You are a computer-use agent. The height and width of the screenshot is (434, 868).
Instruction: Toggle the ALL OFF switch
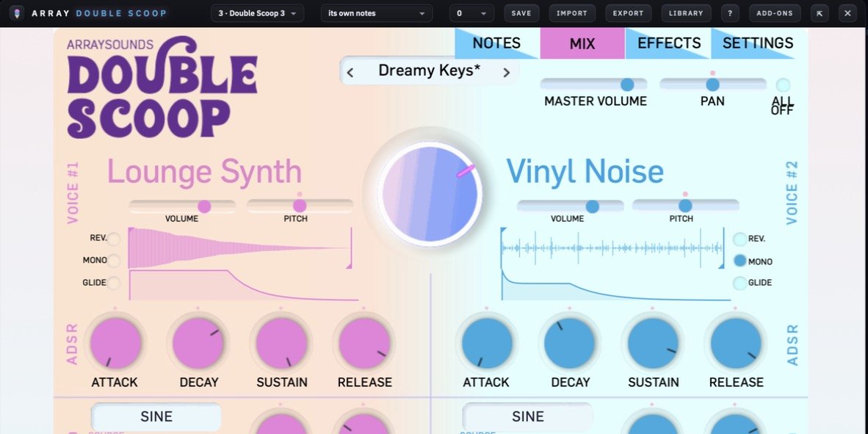[x=783, y=84]
